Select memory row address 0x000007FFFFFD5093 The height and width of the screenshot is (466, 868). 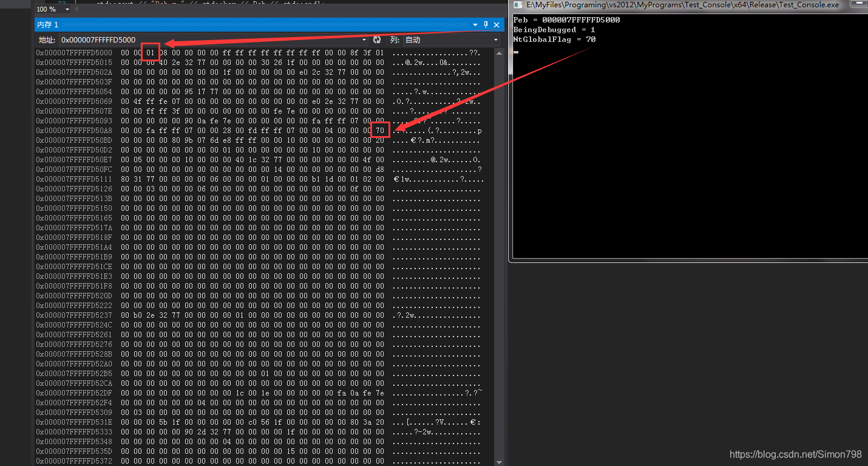click(x=74, y=121)
